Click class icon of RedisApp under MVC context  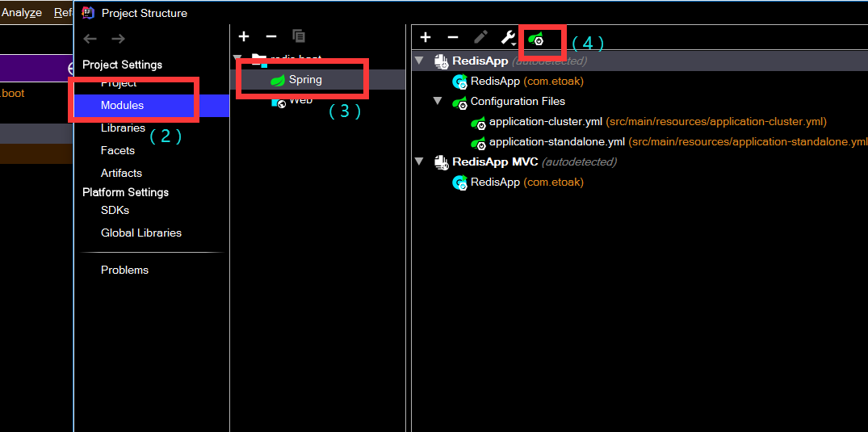pyautogui.click(x=459, y=182)
